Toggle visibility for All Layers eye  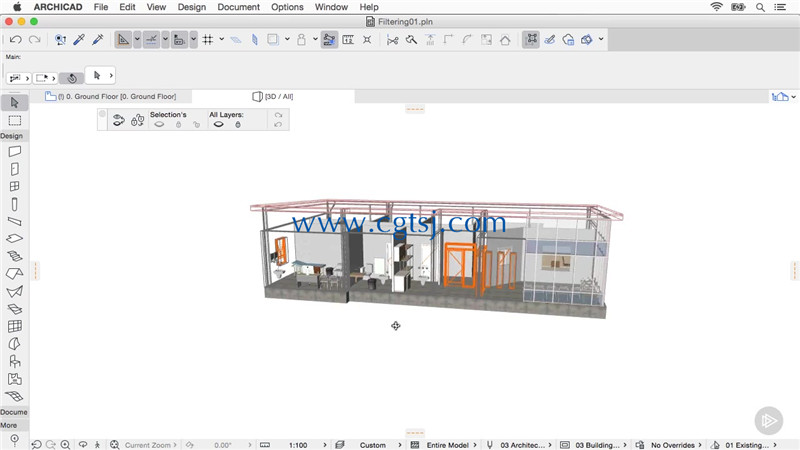[x=218, y=124]
